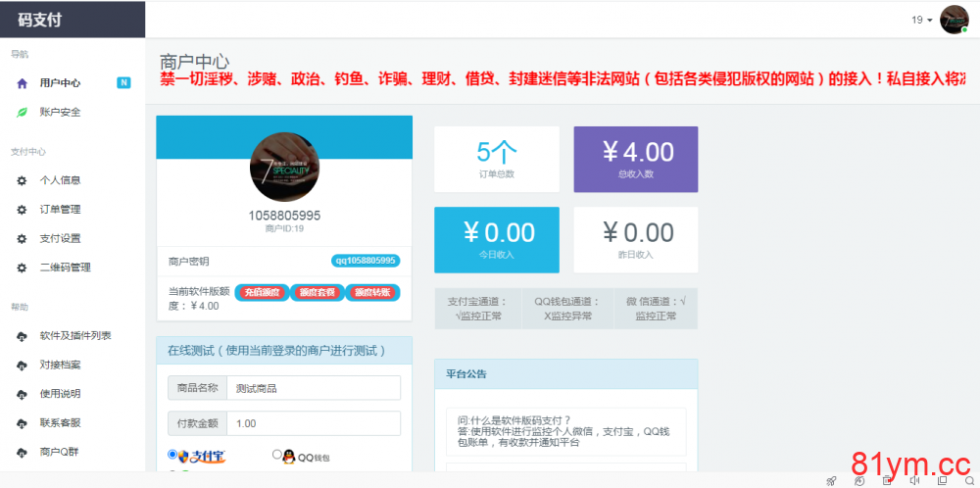Click the gear icon next to 二维码管理
This screenshot has width=980, height=488.
tap(22, 268)
